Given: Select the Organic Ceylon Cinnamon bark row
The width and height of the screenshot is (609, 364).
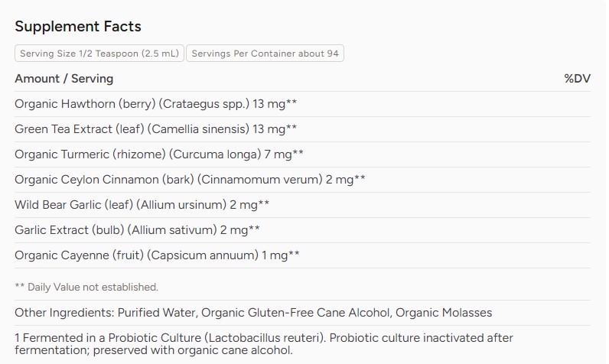Looking at the screenshot, I should point(302,180).
